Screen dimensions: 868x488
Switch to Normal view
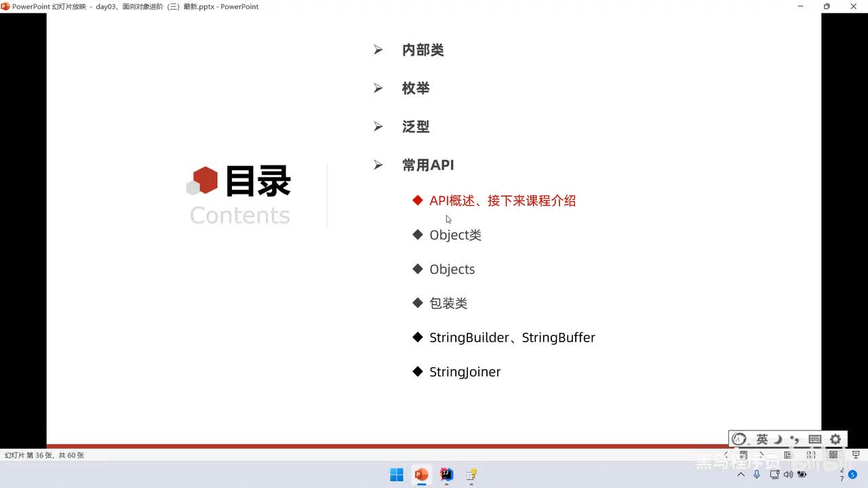click(x=788, y=455)
